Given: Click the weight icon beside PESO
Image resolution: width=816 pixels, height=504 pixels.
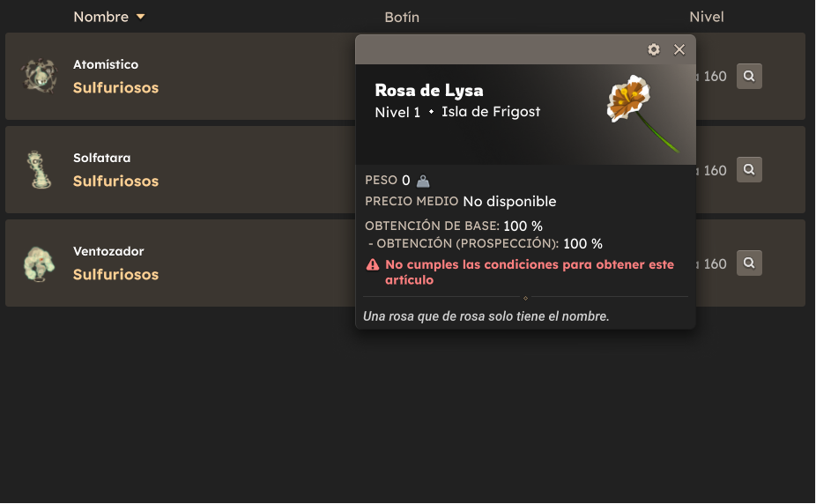Looking at the screenshot, I should [x=423, y=181].
